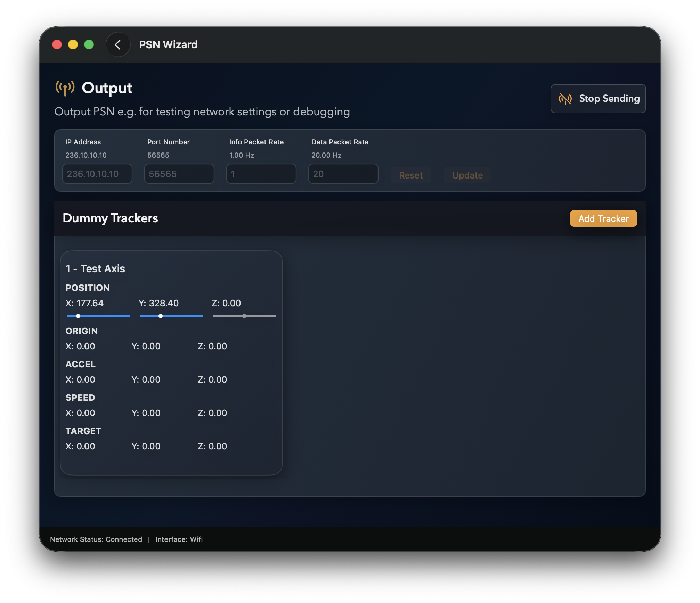Click the "1 - Test Axis" tracker title
This screenshot has width=700, height=603.
(x=95, y=269)
